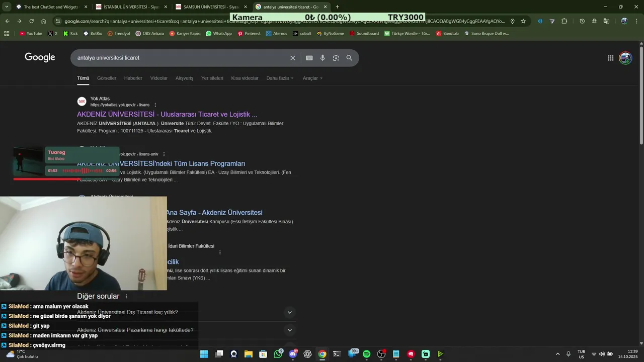This screenshot has width=644, height=362.
Task: Open the Google apps grid
Action: (x=611, y=58)
